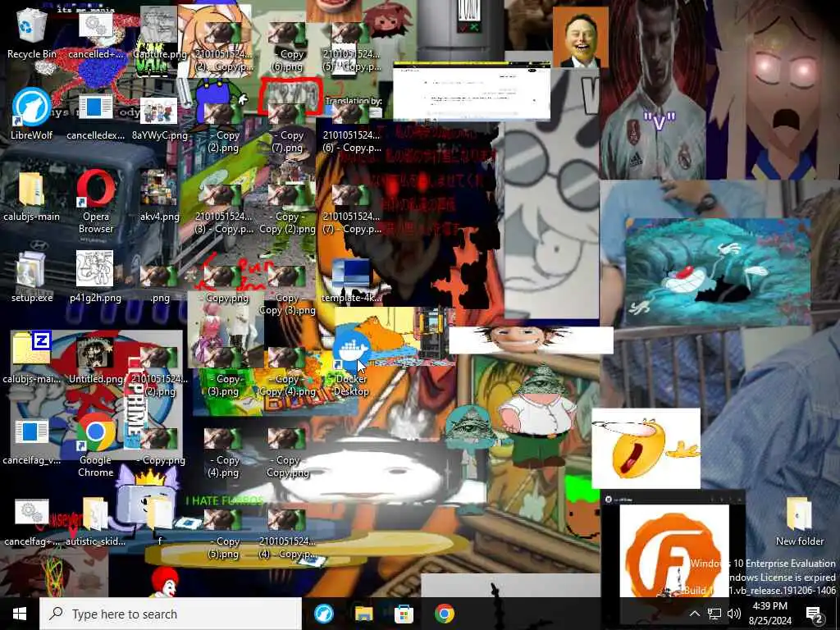This screenshot has height=630, width=840.
Task: Select the cancelfag+... gear file
Action: [x=32, y=523]
